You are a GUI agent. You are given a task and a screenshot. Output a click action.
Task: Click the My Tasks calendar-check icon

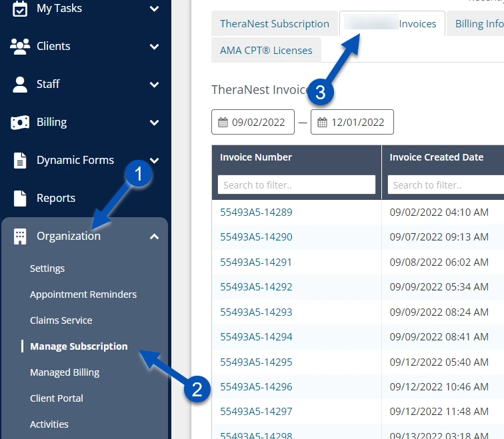pos(19,9)
